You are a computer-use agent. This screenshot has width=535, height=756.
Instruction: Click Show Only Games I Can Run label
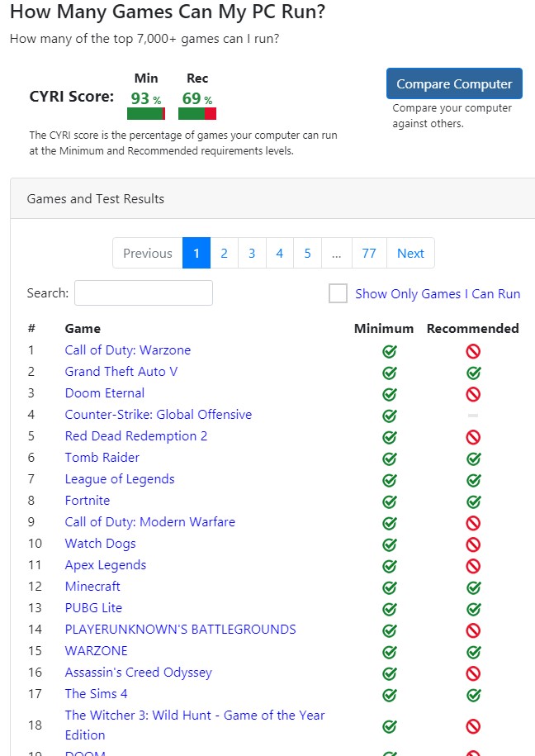click(438, 293)
